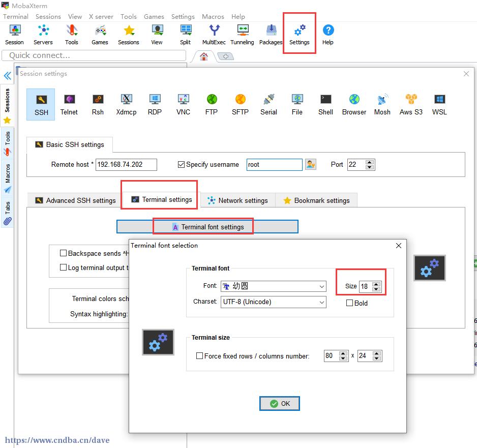Switch to Network settings tab
Image resolution: width=477 pixels, height=448 pixels.
237,200
